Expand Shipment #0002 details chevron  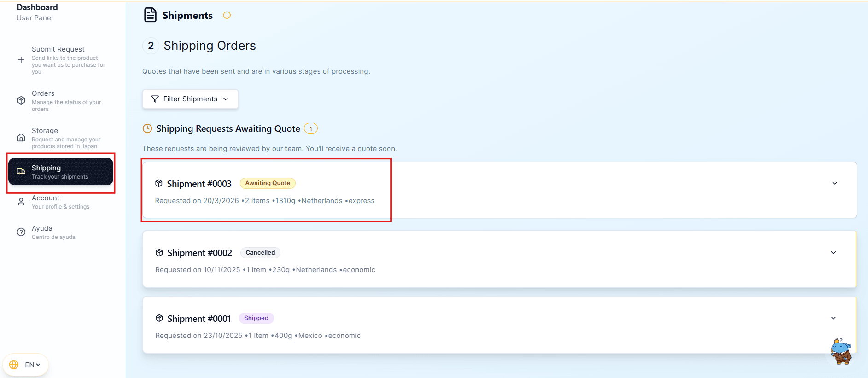tap(833, 253)
